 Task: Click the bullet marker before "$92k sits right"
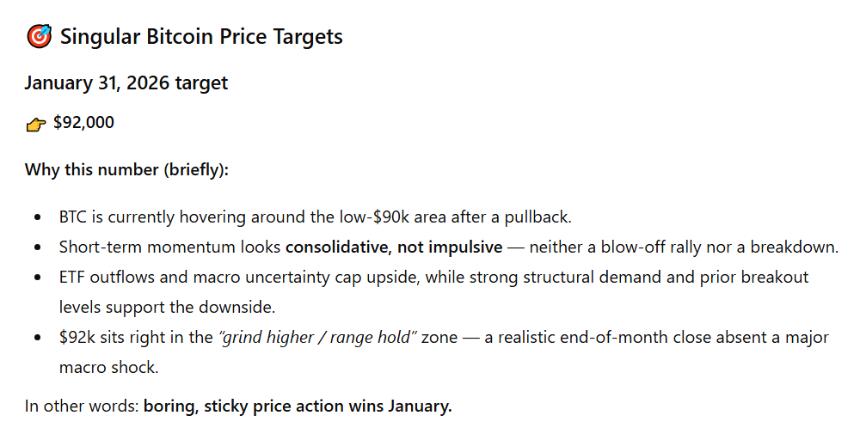[x=37, y=338]
